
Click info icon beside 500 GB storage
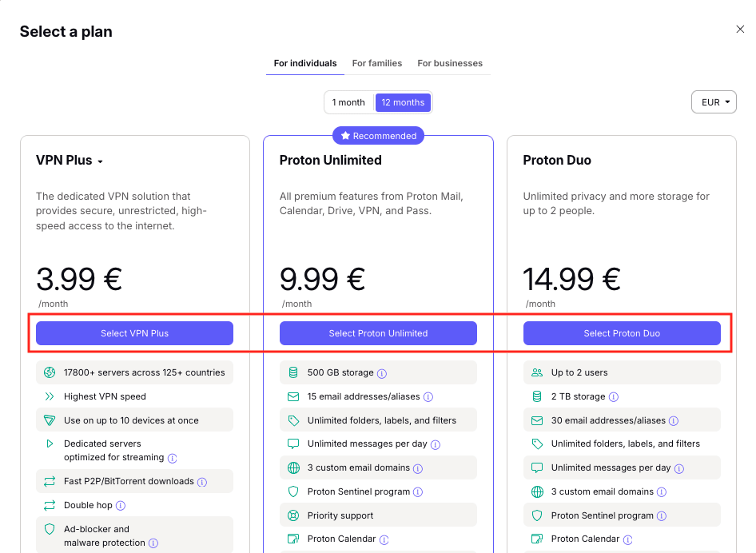pos(382,373)
